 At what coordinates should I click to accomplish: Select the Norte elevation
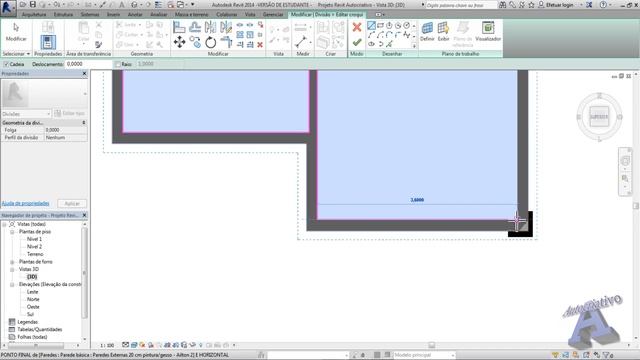click(x=33, y=299)
